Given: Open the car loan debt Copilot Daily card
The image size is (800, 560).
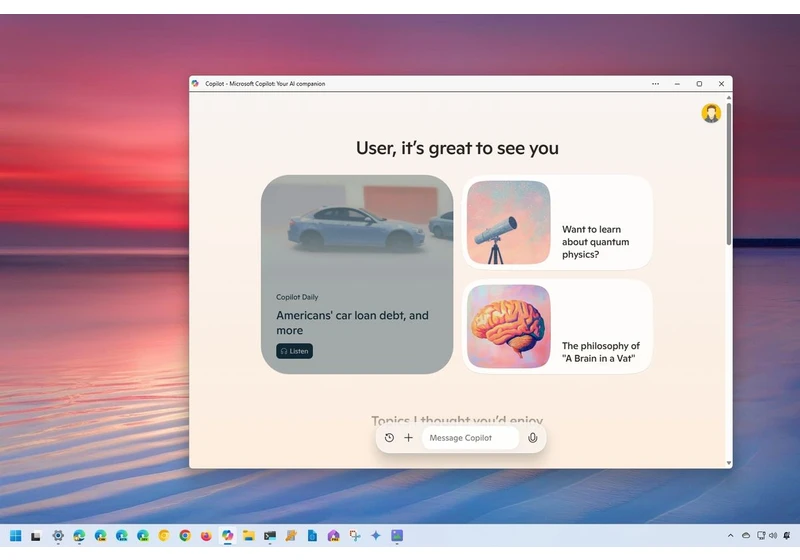Looking at the screenshot, I should [x=357, y=274].
